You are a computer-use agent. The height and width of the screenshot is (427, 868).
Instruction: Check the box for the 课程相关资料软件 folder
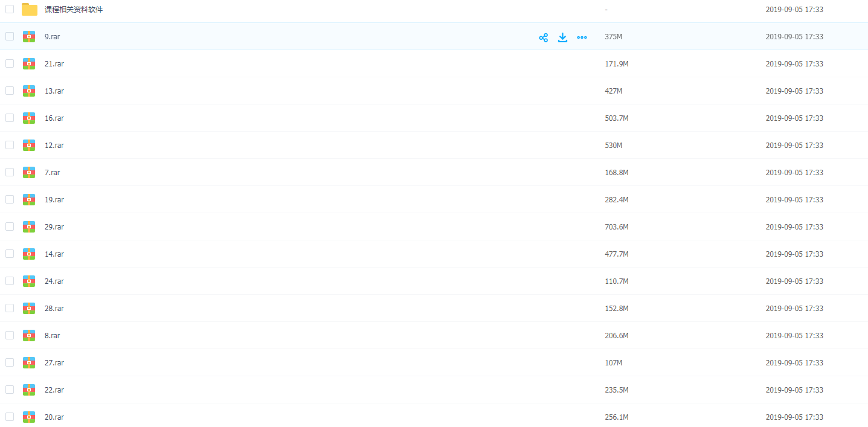point(10,9)
